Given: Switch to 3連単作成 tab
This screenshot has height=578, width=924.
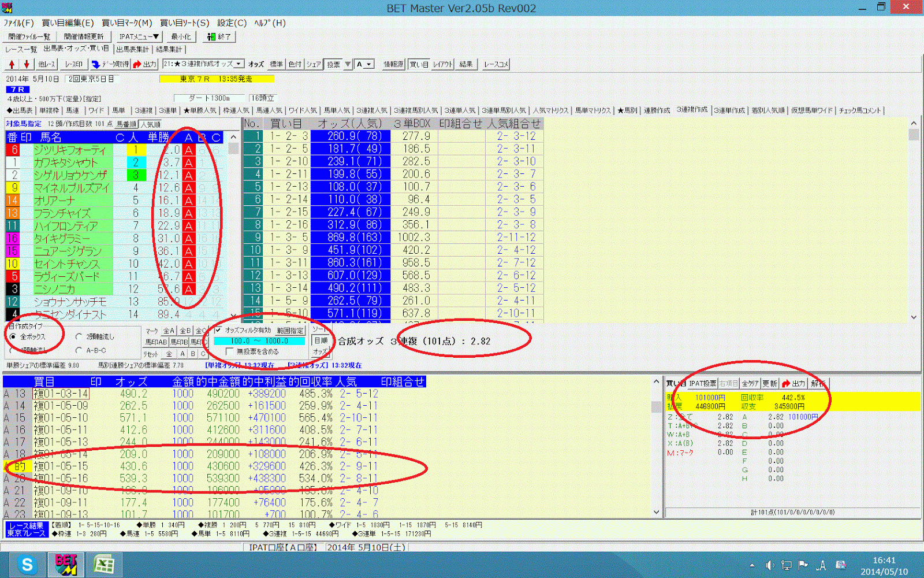Looking at the screenshot, I should tap(729, 110).
